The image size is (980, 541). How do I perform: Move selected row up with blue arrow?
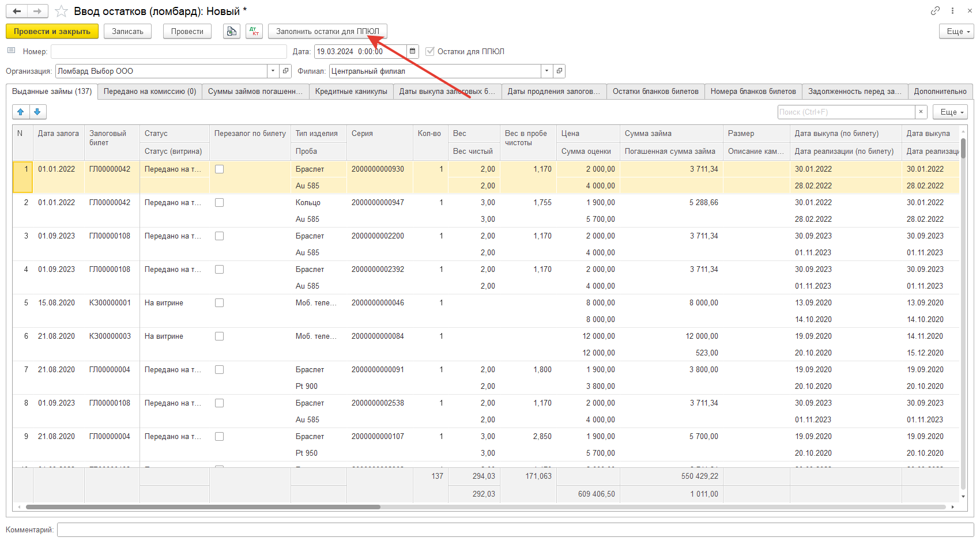(x=21, y=112)
